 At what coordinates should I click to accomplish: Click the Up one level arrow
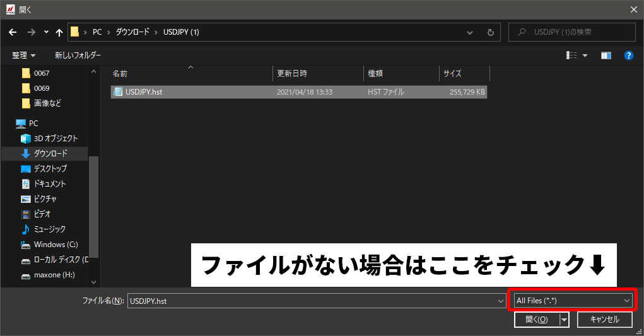(59, 32)
